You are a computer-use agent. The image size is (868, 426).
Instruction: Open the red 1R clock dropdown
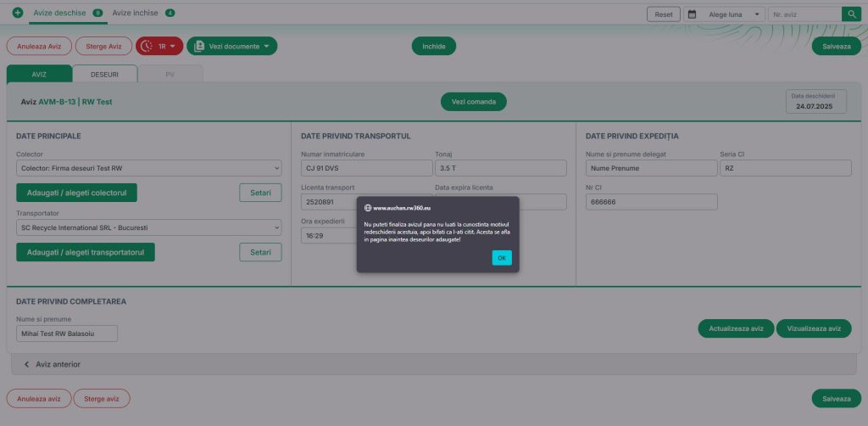pyautogui.click(x=159, y=46)
